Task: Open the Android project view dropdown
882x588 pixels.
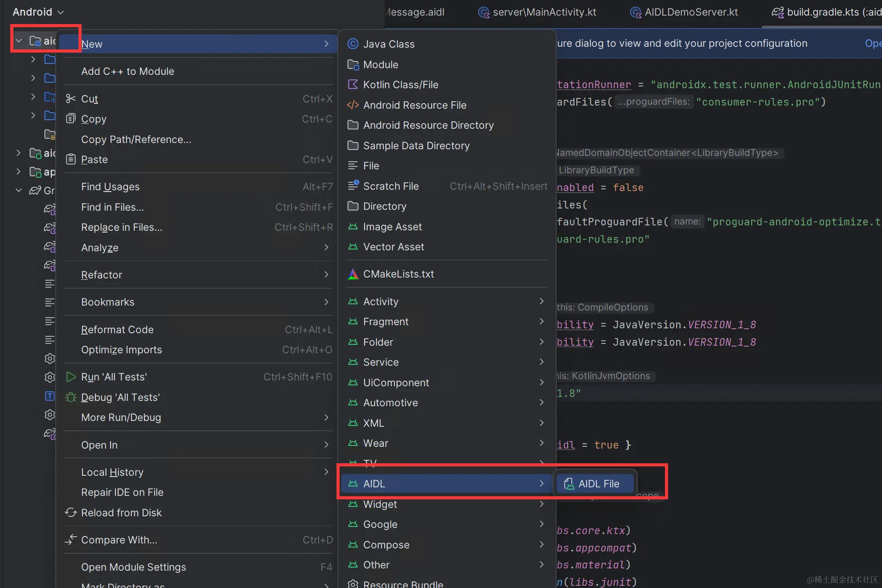Action: [38, 12]
